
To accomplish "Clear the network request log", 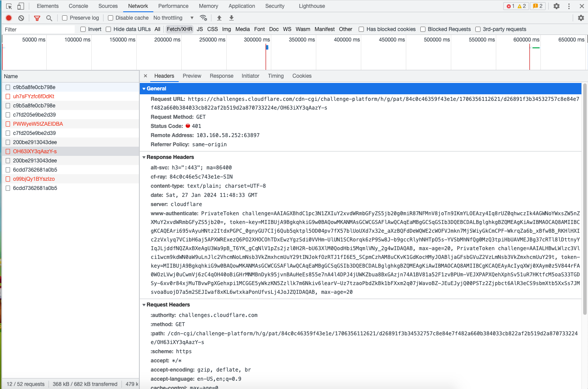I will point(21,18).
